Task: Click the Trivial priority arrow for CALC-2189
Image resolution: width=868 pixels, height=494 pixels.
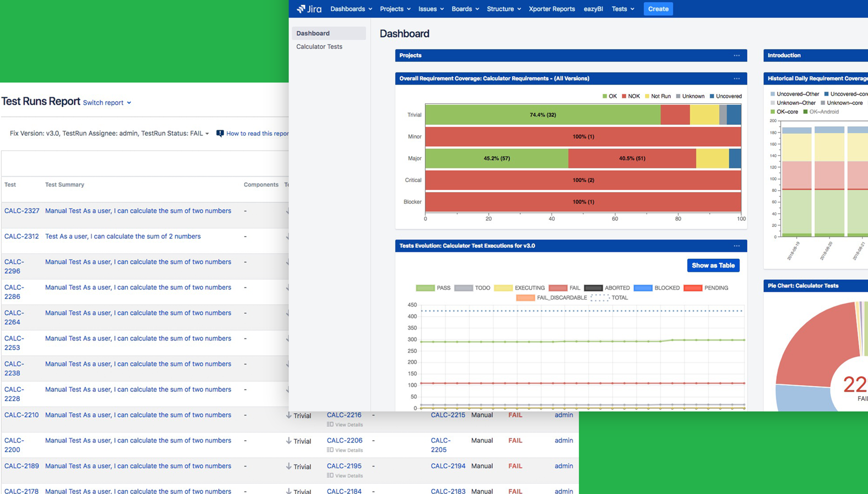Action: tap(288, 467)
